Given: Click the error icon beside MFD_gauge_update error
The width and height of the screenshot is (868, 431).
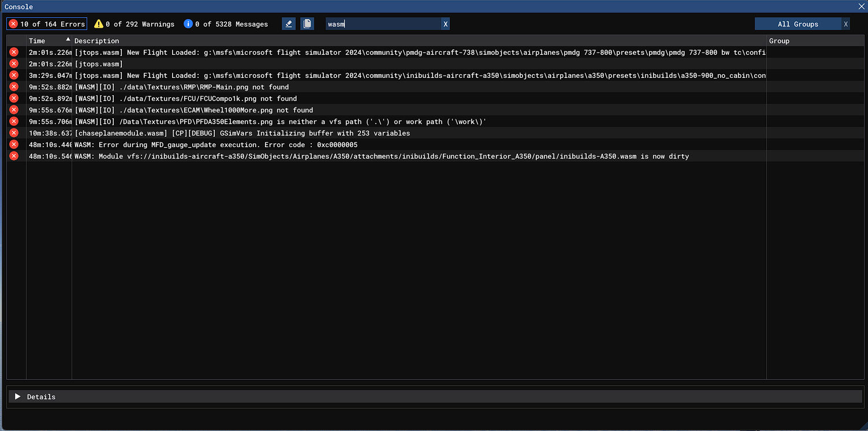Looking at the screenshot, I should click(x=14, y=145).
